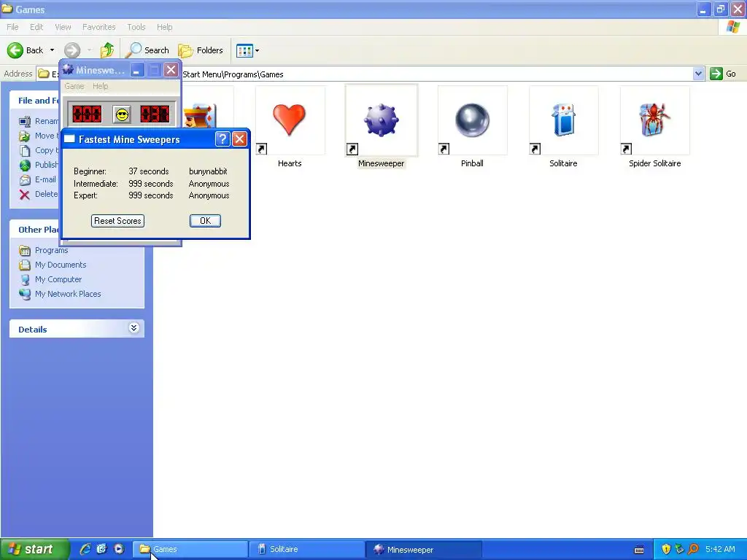The height and width of the screenshot is (560, 747).
Task: Open the Edit menu in Games window
Action: pyautogui.click(x=36, y=27)
